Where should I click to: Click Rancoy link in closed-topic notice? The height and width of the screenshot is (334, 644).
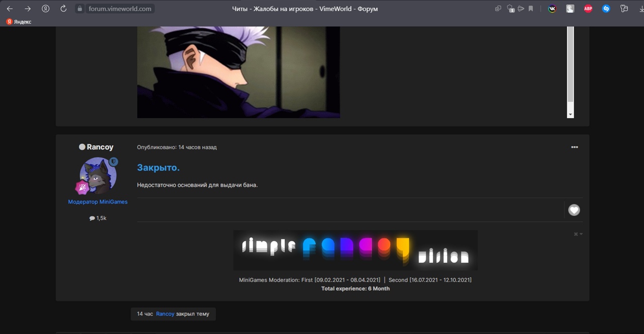(165, 314)
